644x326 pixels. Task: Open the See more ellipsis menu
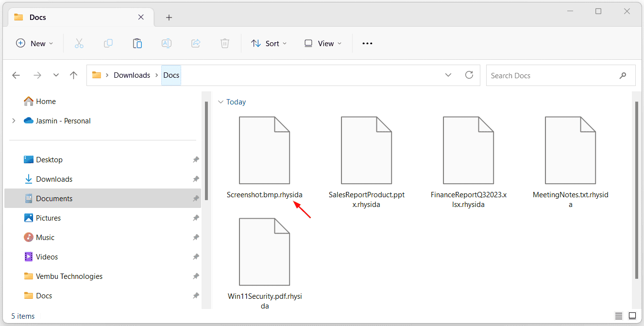coord(367,43)
